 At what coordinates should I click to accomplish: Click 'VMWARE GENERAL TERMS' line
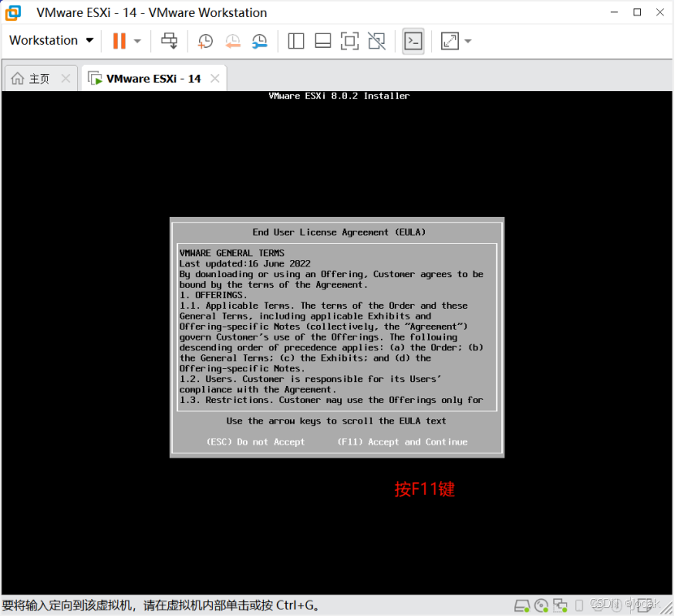click(232, 253)
